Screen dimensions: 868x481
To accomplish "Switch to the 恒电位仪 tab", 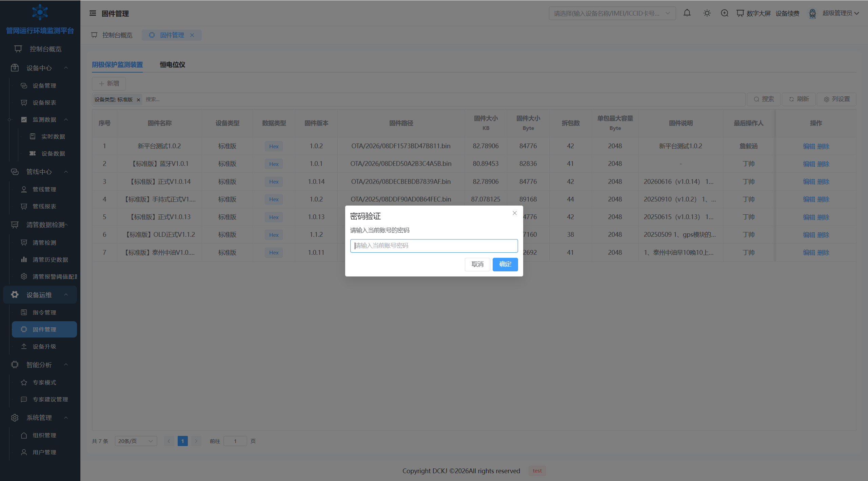I will (172, 64).
